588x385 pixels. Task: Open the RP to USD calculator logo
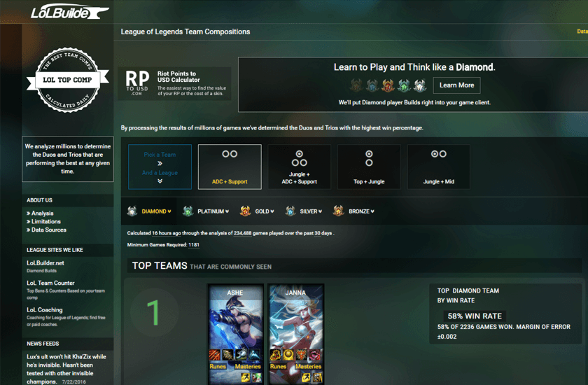tap(137, 83)
